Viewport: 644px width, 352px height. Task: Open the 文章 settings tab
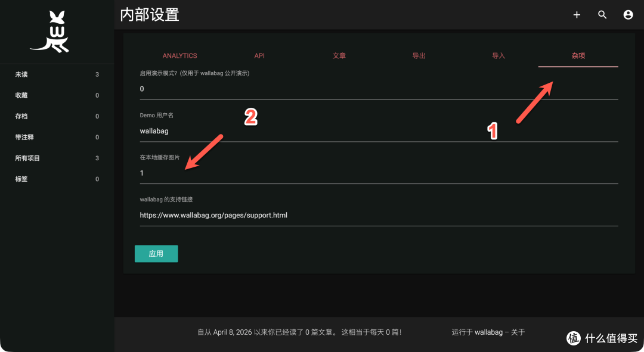339,56
